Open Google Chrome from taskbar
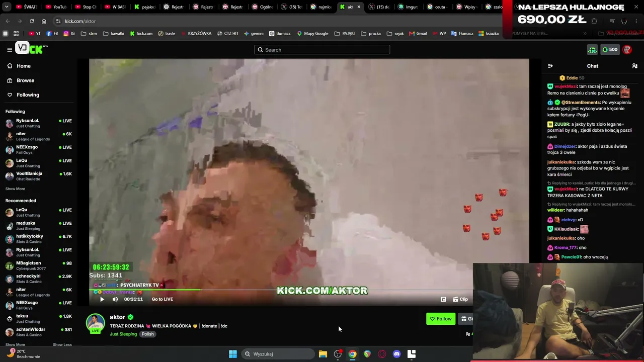The image size is (644, 362). tap(352, 354)
